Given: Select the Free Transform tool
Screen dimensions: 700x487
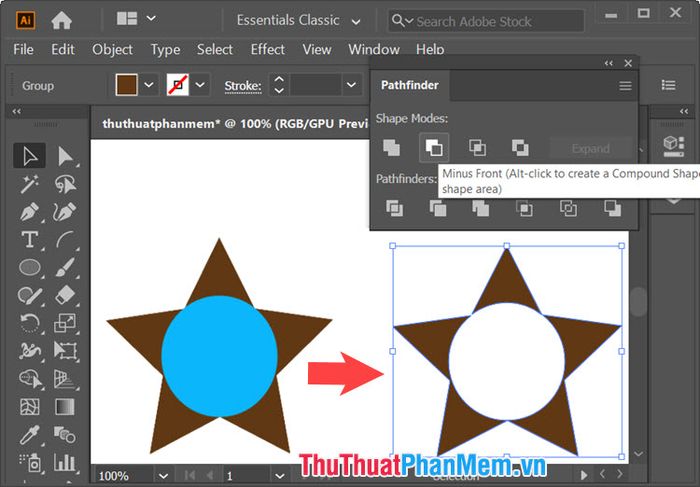Looking at the screenshot, I should (65, 350).
